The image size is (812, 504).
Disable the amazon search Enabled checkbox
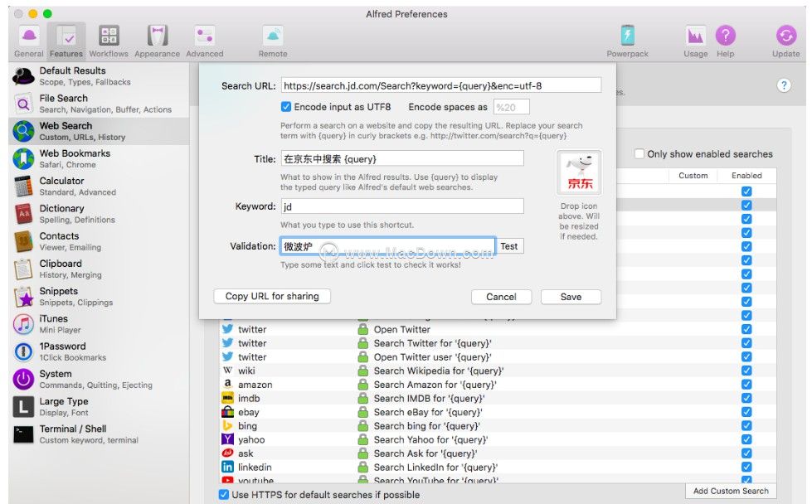(x=746, y=385)
